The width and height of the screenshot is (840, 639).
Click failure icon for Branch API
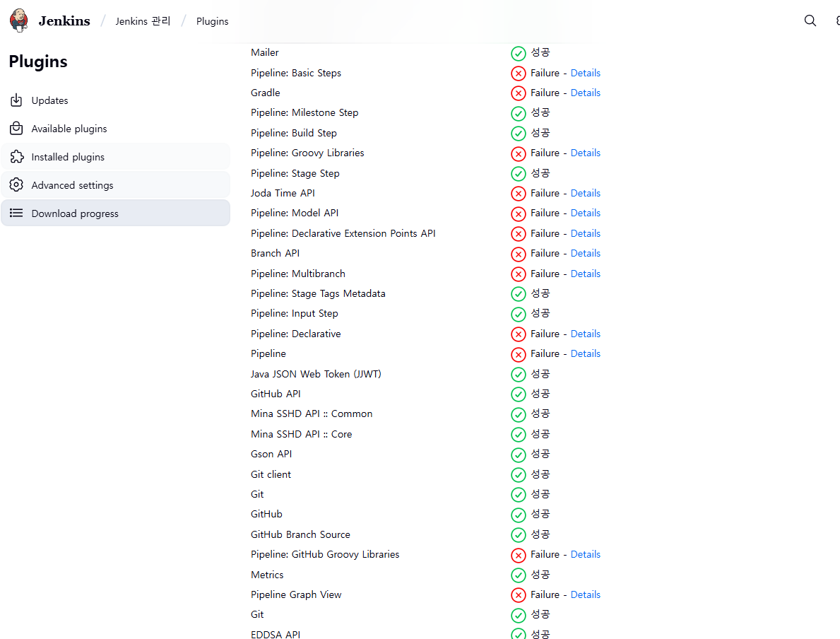click(x=518, y=254)
